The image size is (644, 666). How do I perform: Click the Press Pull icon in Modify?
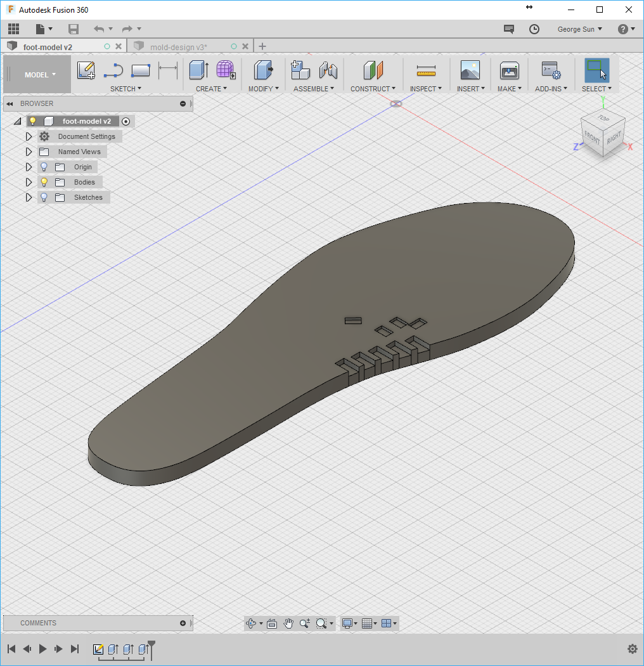pyautogui.click(x=263, y=70)
